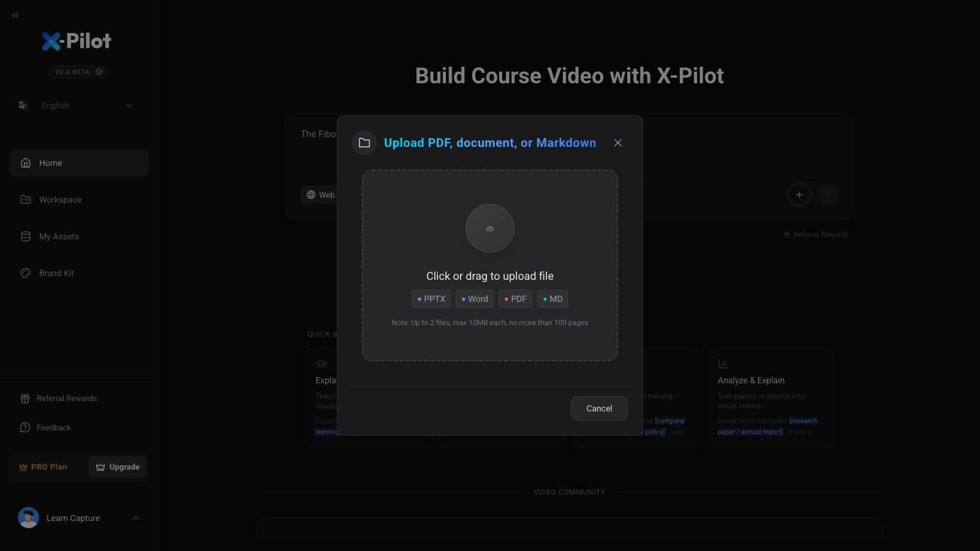Click the Learn Capture profile avatar
This screenshot has height=551, width=980.
coord(29,518)
